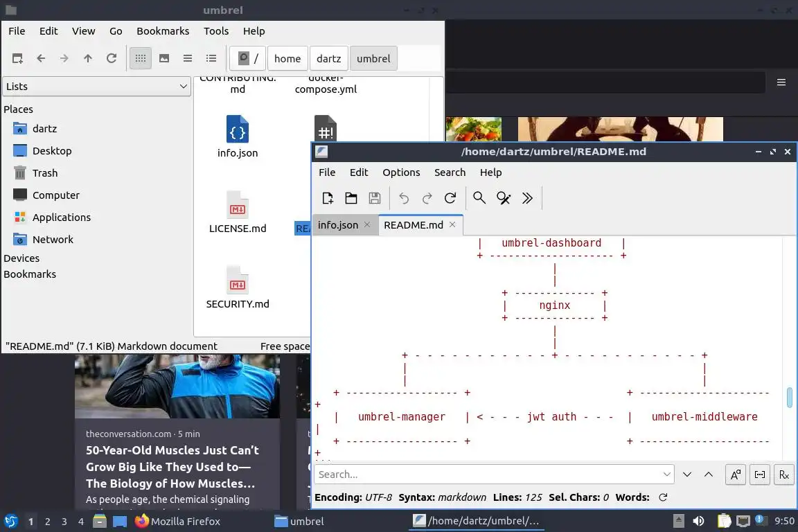This screenshot has width=798, height=532.
Task: Open file manager Go menu
Action: [116, 31]
